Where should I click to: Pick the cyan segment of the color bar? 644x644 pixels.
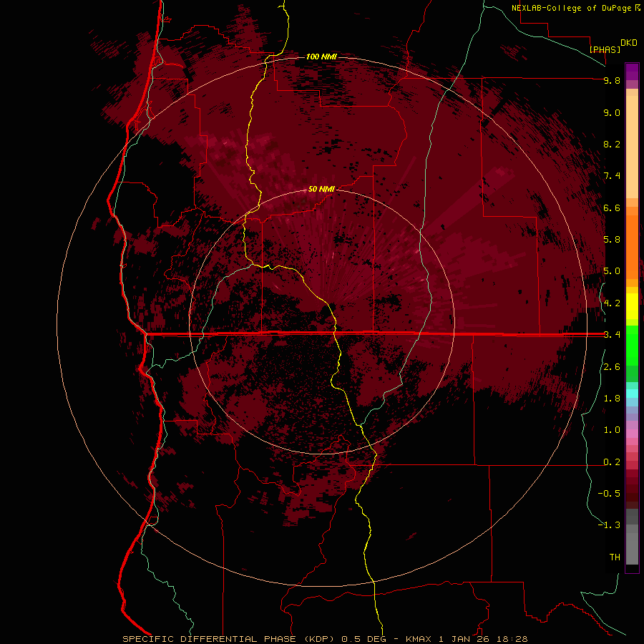632,393
